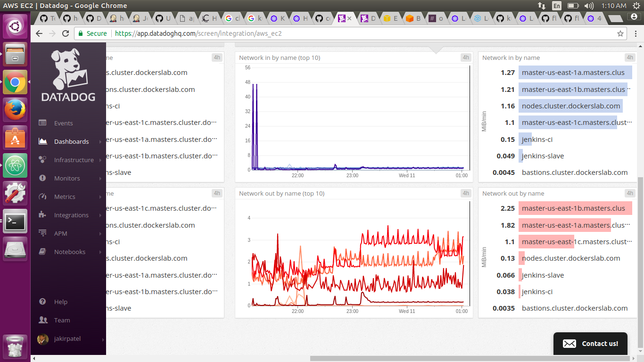Image resolution: width=644 pixels, height=362 pixels.
Task: Open the Monitors alert icon
Action: tap(42, 178)
